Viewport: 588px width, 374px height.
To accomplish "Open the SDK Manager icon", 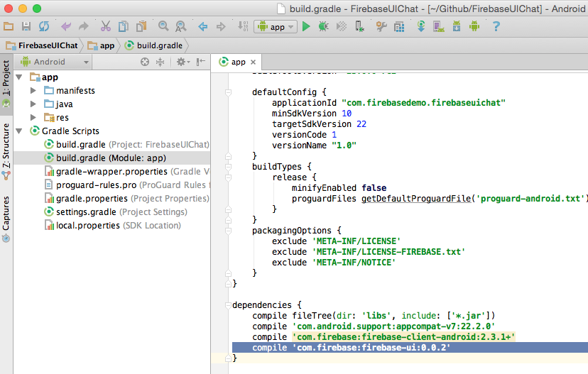I will tap(457, 26).
